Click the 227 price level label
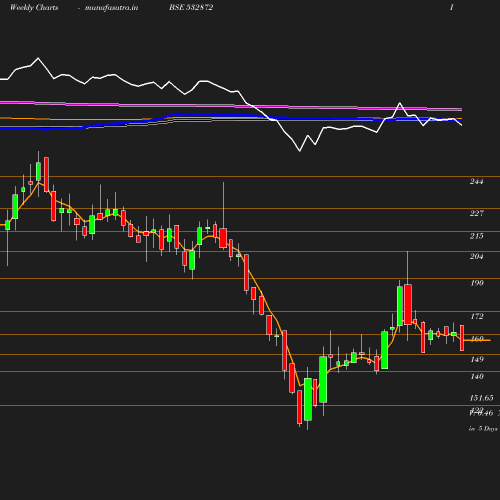The image size is (500, 500). [x=476, y=213]
